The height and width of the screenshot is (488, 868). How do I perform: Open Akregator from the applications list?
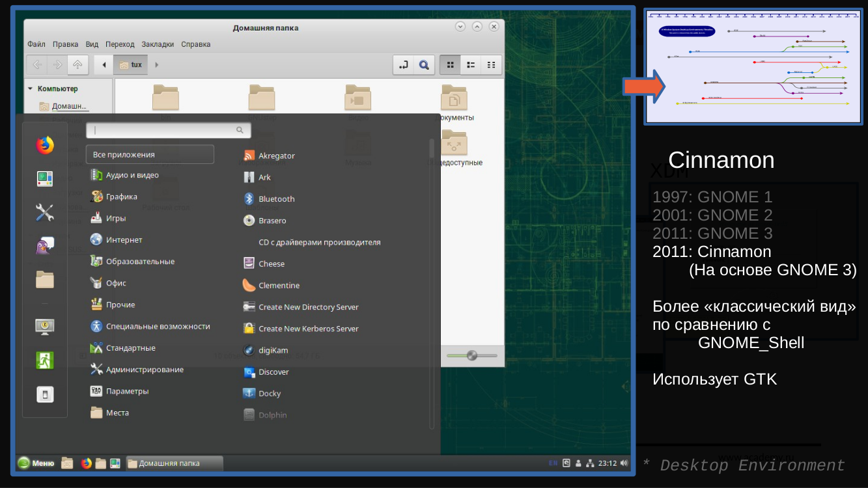[269, 156]
